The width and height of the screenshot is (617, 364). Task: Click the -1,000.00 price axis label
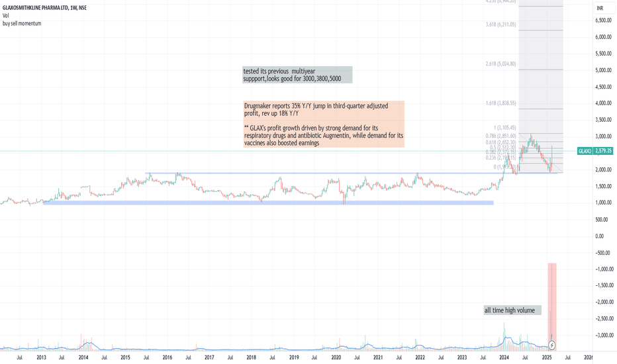[604, 269]
